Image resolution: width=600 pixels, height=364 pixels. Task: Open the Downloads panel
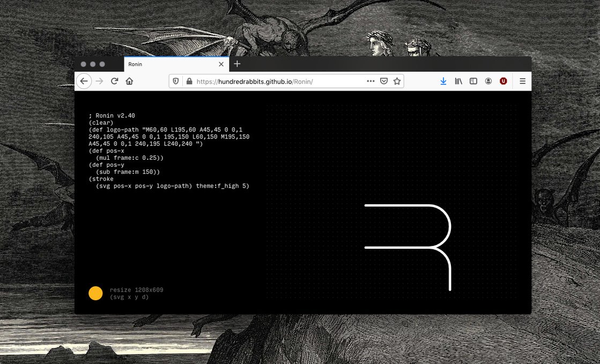(x=443, y=81)
